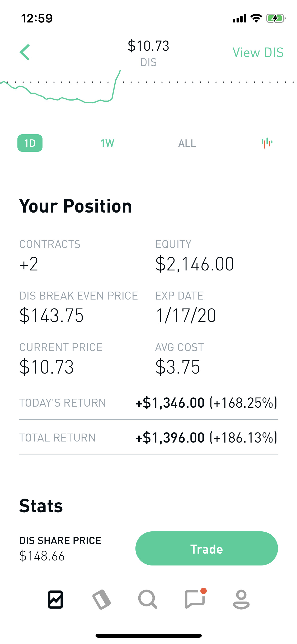Screen dimensions: 297x644
Task: Tap the $10.73 DIS header title
Action: (x=148, y=52)
